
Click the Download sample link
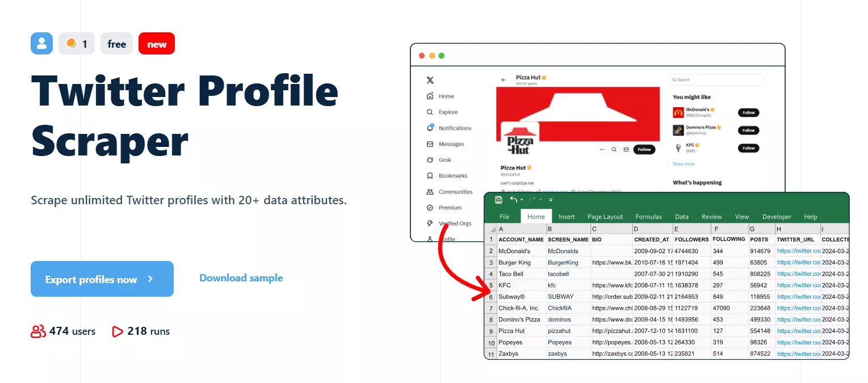[241, 278]
